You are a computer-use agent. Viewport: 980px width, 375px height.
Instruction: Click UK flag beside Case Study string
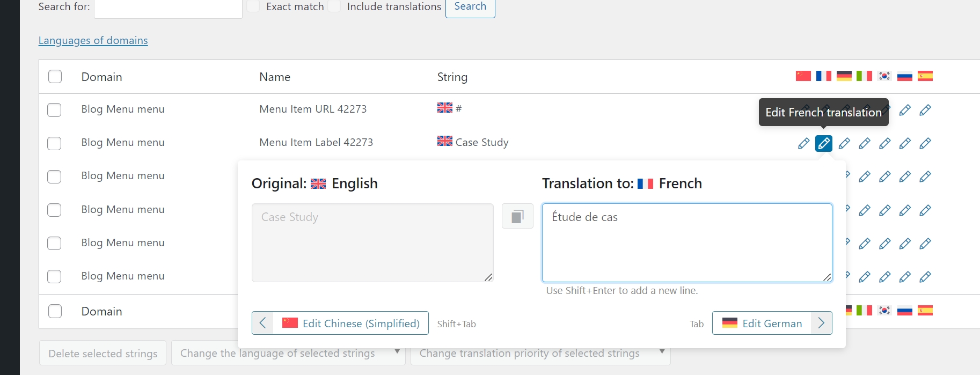445,141
